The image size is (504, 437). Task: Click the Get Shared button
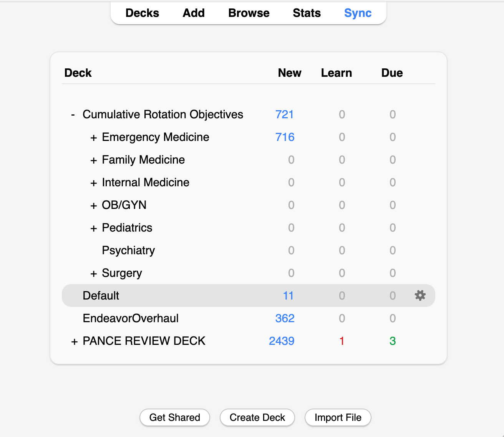175,417
